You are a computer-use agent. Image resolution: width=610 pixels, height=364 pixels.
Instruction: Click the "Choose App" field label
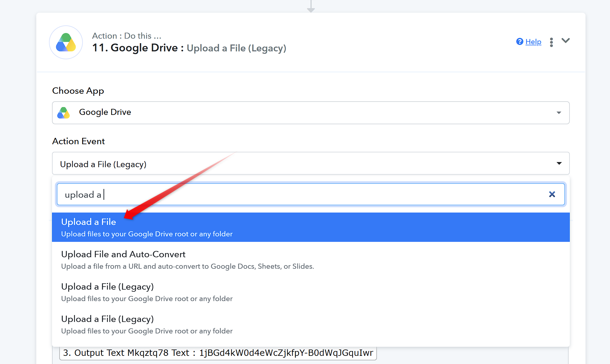78,91
